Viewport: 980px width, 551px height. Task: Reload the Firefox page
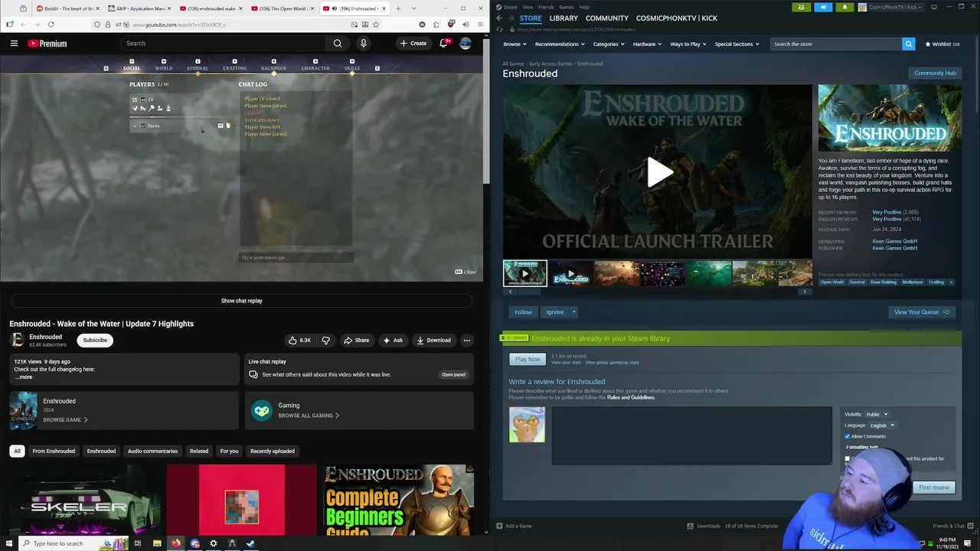point(51,24)
